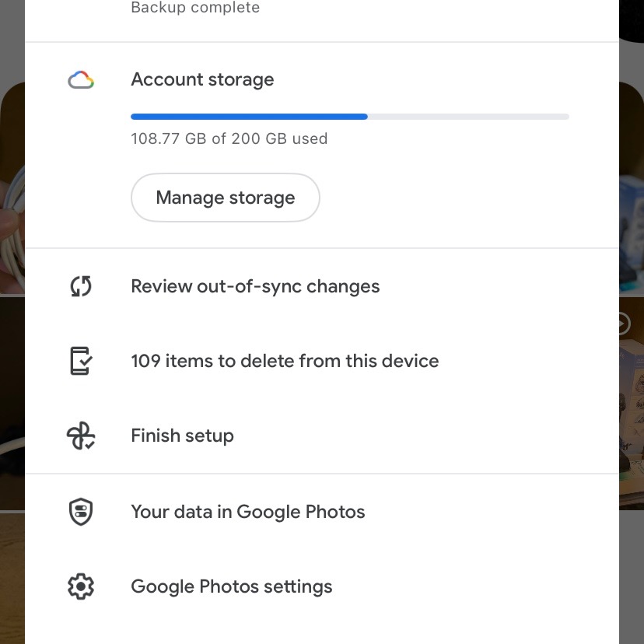Tap the phone checkmark device icon
The height and width of the screenshot is (644, 644).
click(81, 361)
